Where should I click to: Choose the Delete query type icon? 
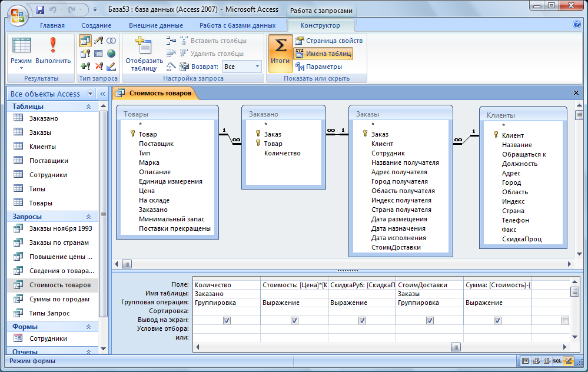pos(99,67)
